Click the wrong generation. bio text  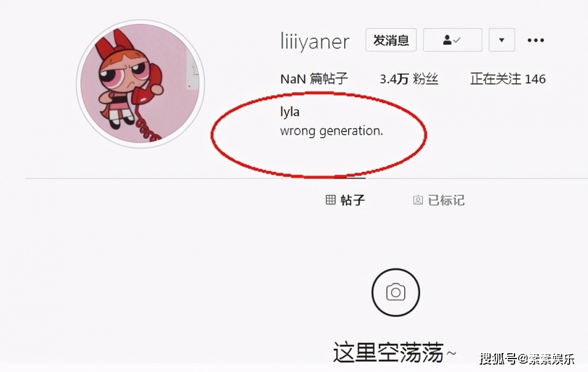point(331,131)
